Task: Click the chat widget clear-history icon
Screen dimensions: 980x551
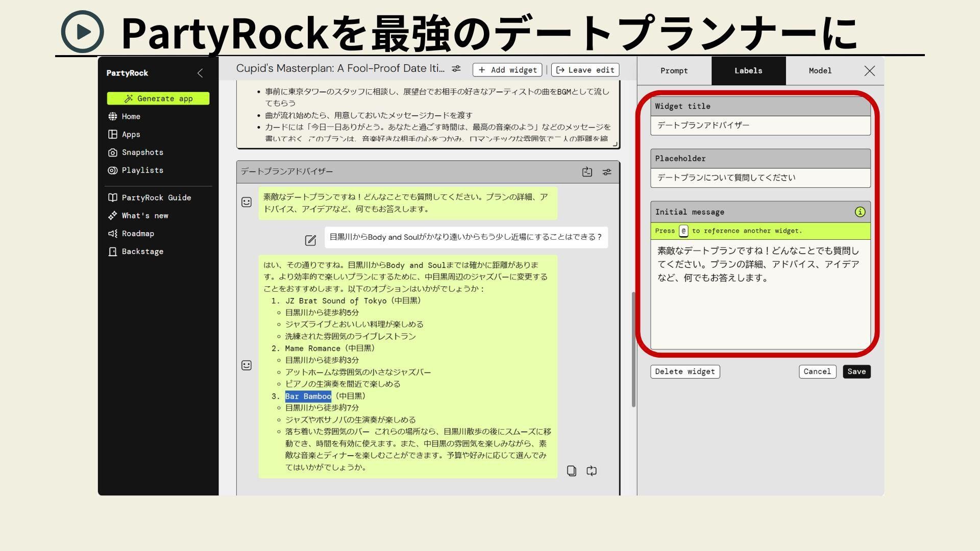Action: (587, 172)
